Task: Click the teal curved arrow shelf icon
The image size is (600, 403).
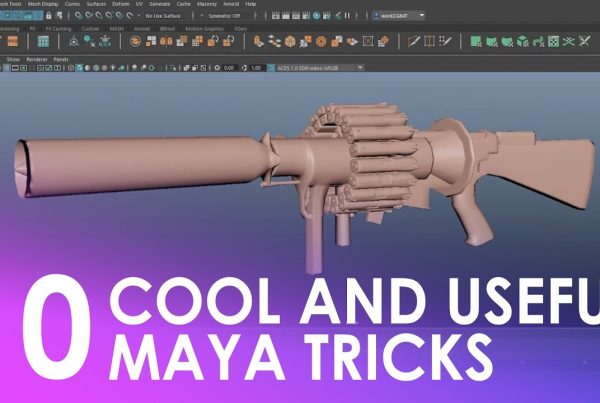Action: click(538, 41)
